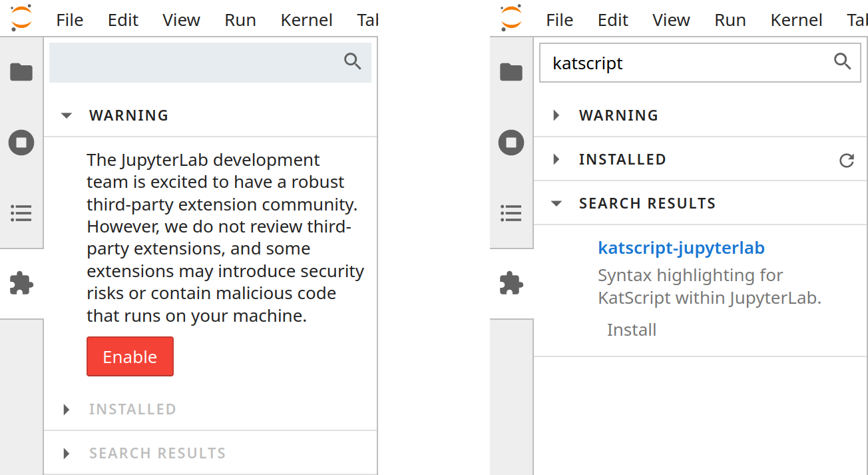Open the View menu in the right window
868x475 pixels.
(x=670, y=20)
